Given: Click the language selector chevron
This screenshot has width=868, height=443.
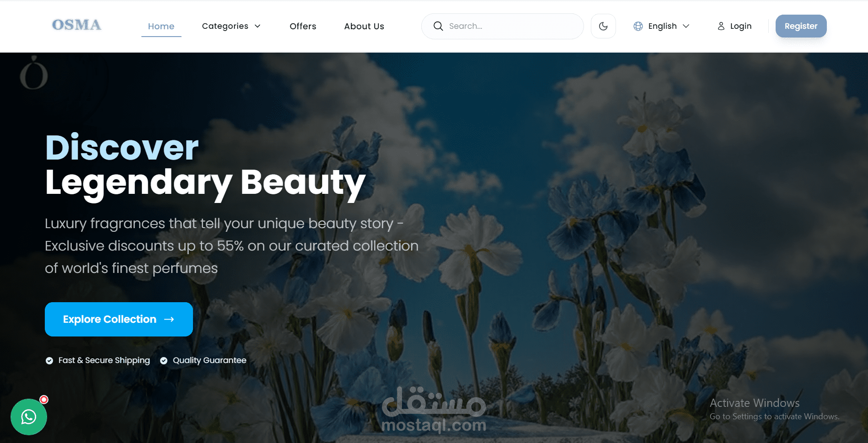Looking at the screenshot, I should click(686, 26).
